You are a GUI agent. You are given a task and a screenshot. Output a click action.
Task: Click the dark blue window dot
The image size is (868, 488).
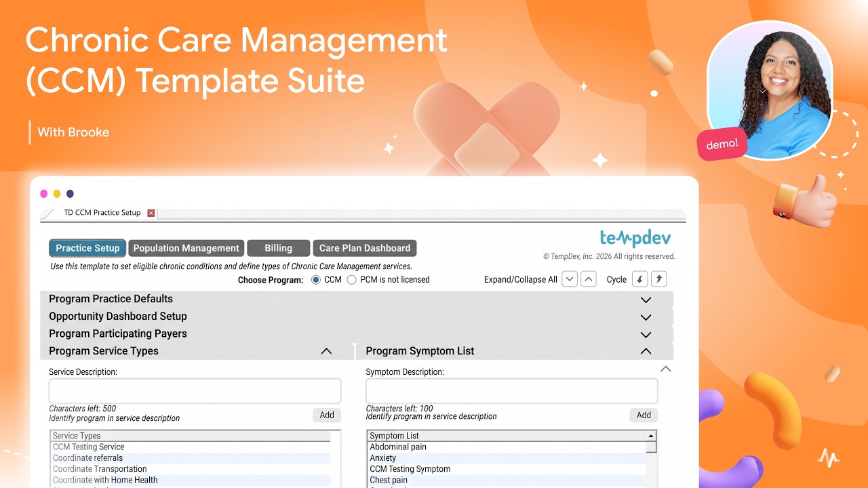pos(70,194)
